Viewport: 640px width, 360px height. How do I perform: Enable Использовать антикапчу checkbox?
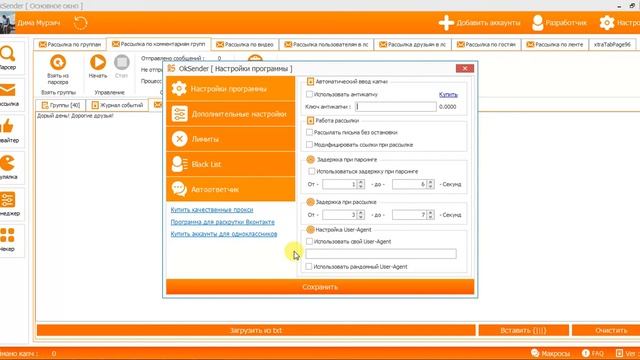[309, 94]
